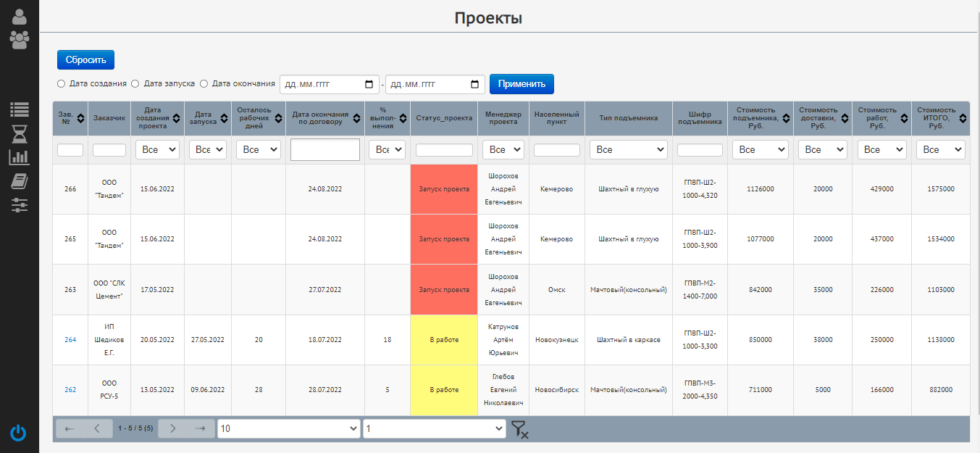Go to next page chevron

[172, 428]
